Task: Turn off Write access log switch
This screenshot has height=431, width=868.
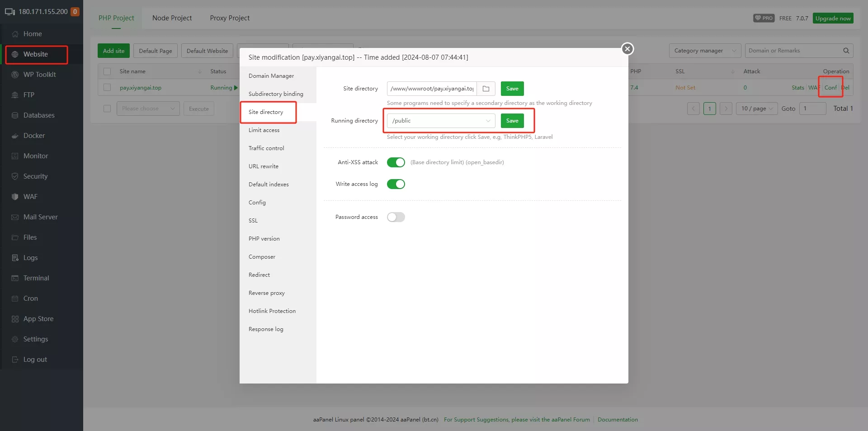Action: coord(396,184)
